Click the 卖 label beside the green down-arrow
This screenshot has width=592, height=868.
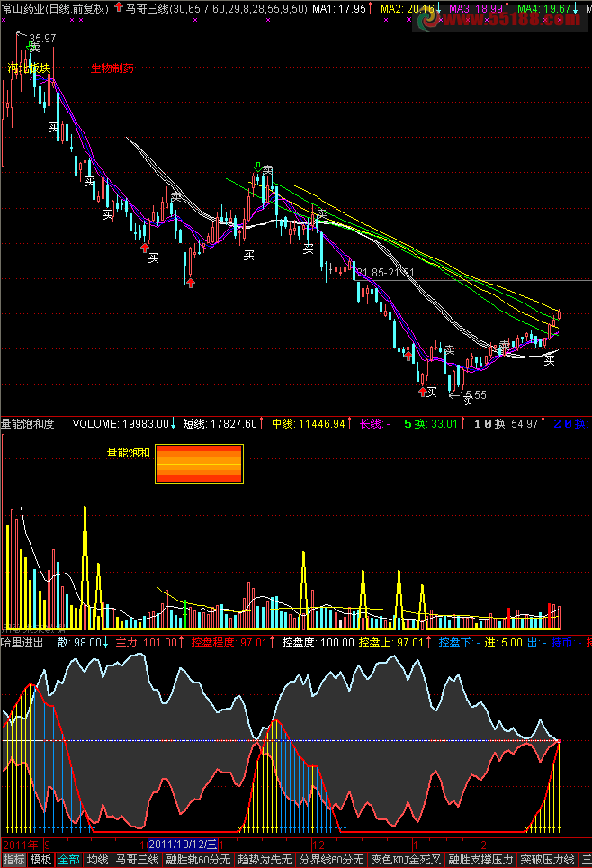point(268,169)
